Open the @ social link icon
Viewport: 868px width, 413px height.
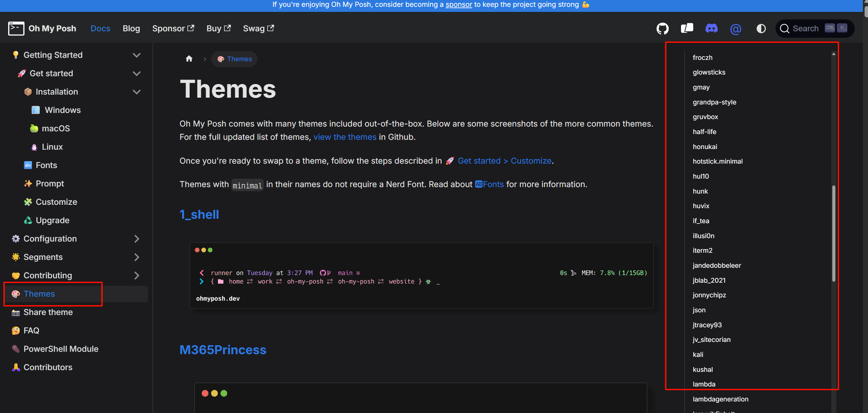pos(736,29)
